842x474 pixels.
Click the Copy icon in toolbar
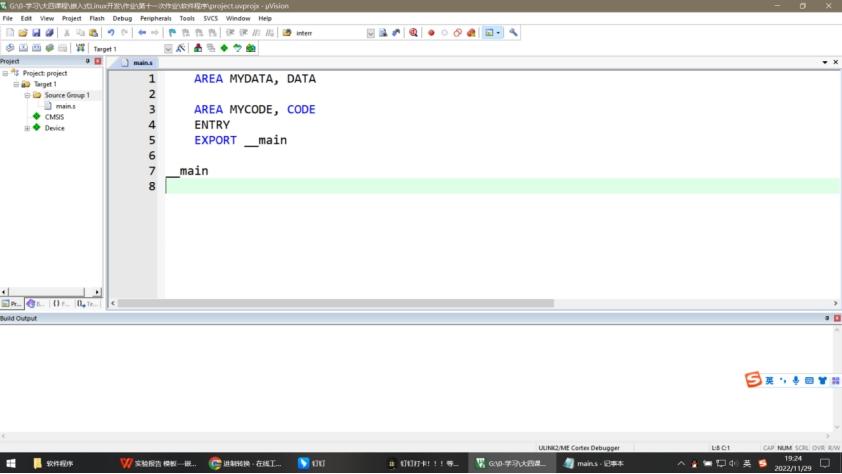80,33
